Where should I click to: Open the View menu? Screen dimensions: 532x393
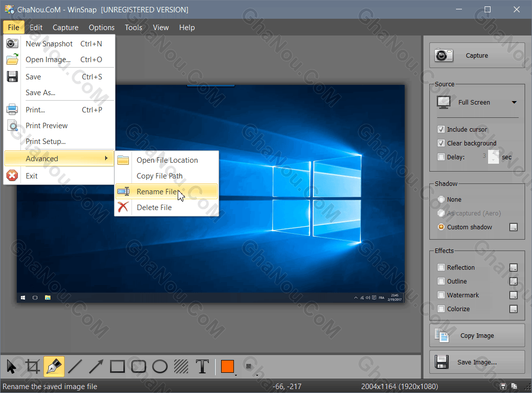pyautogui.click(x=161, y=28)
